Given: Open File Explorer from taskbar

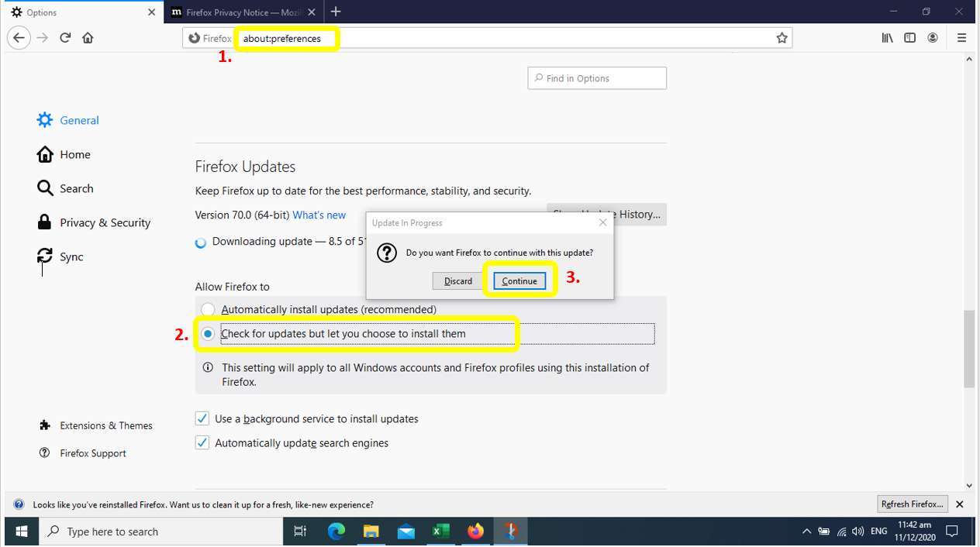Looking at the screenshot, I should (371, 532).
